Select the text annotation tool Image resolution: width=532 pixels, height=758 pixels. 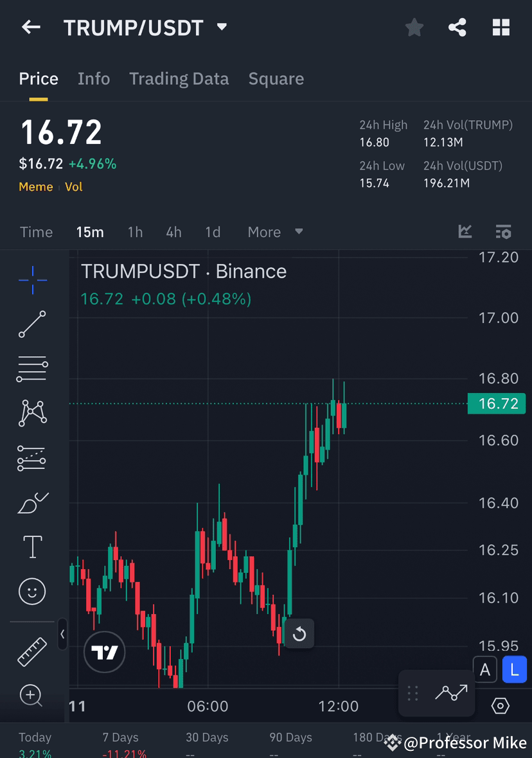coord(32,546)
